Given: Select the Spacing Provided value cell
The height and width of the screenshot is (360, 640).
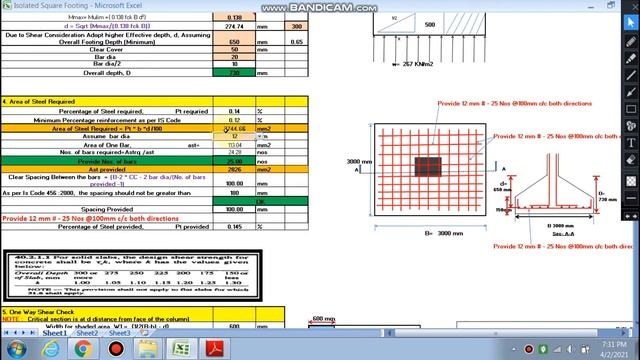Looking at the screenshot, I should (x=234, y=209).
